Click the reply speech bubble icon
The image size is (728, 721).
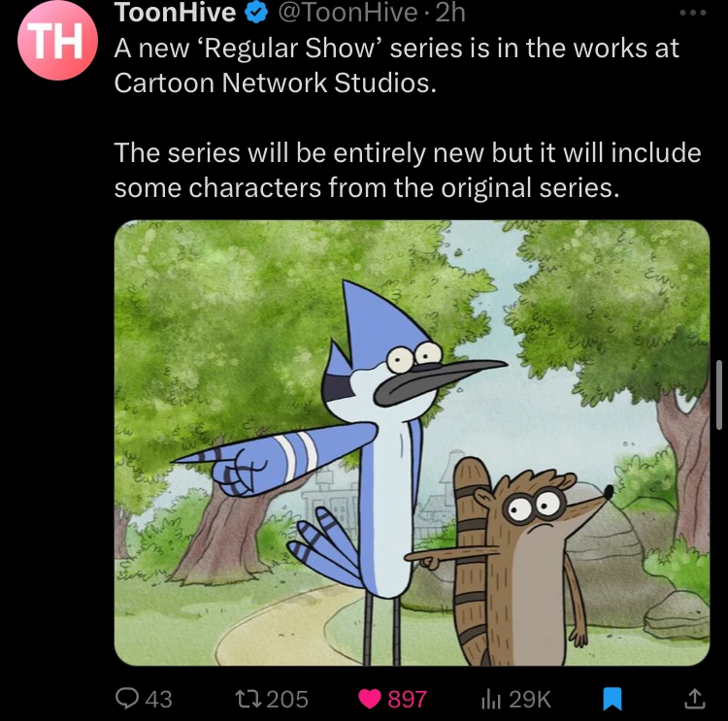127,699
